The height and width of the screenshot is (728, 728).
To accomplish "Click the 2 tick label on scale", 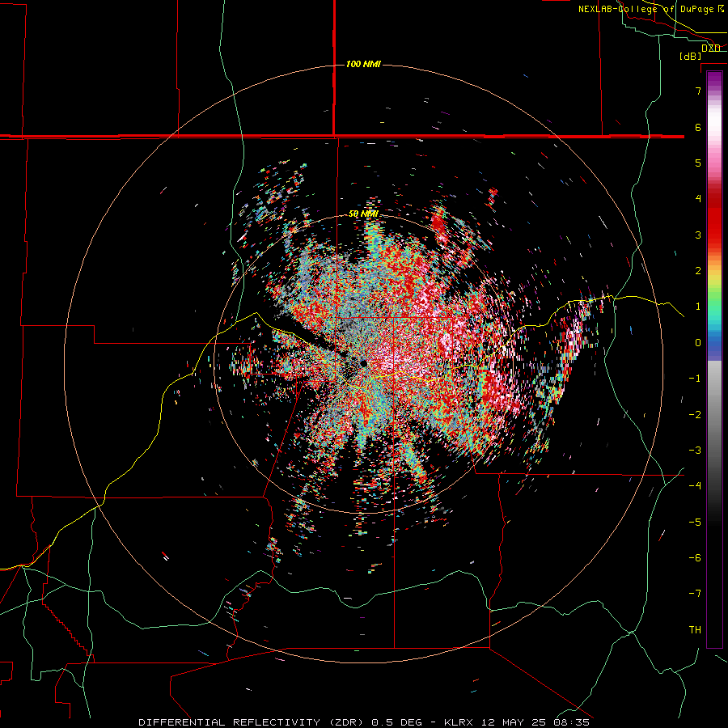I will coord(698,271).
